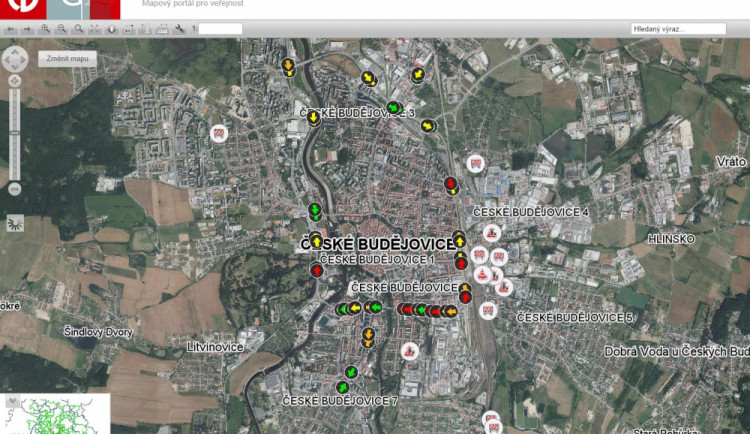Click the 'Šindlovy Dvory' map label

click(98, 332)
